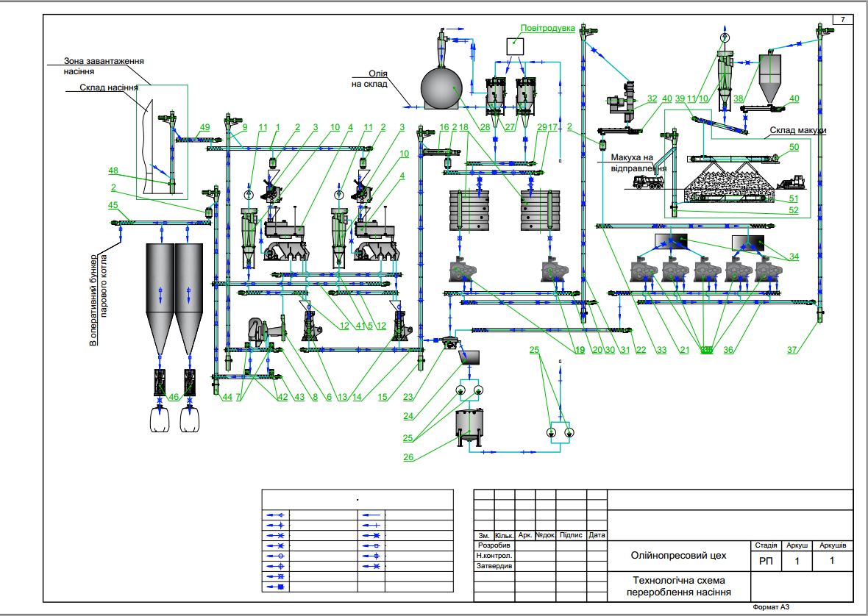The height and width of the screenshot is (616, 868).
Task: Click the "Склад макухи" label
Action: [x=797, y=131]
